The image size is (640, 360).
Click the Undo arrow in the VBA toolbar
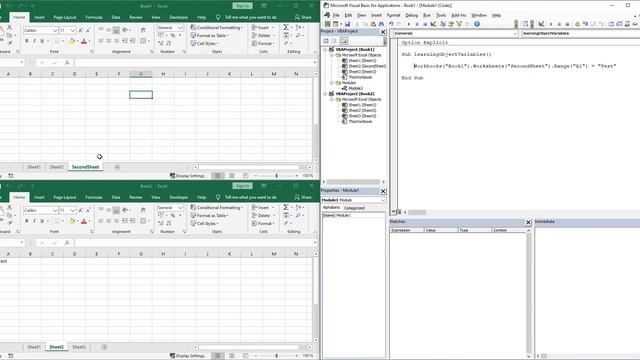(x=391, y=24)
